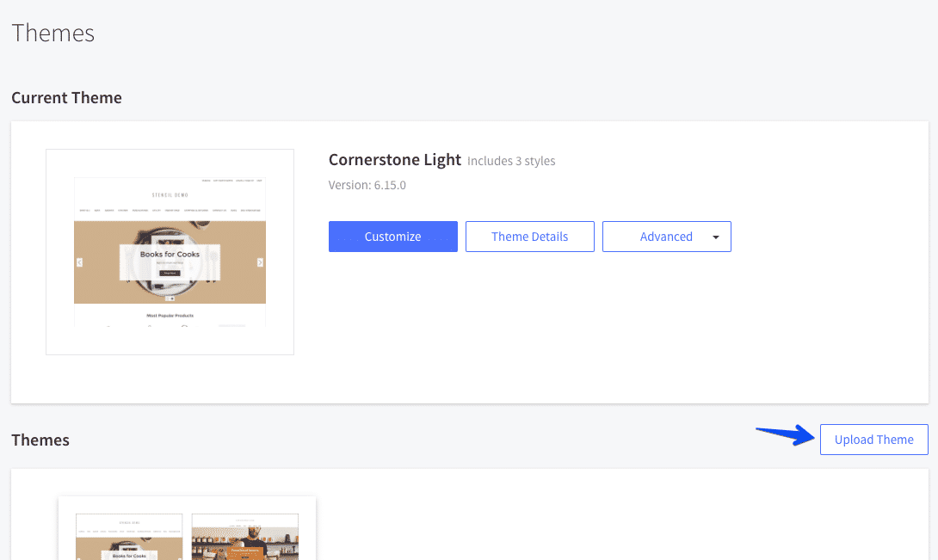The image size is (938, 560).
Task: Click the Stencil Demo logo in the preview
Action: 170,194
